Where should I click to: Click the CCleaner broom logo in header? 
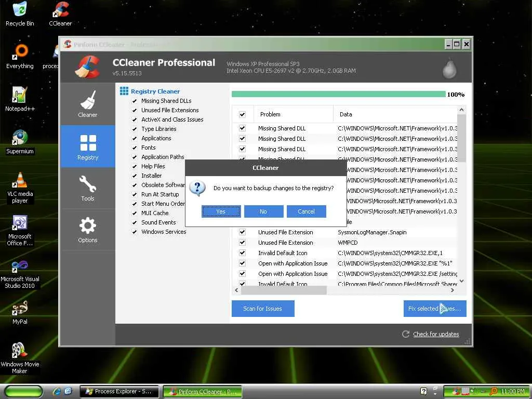pyautogui.click(x=87, y=67)
